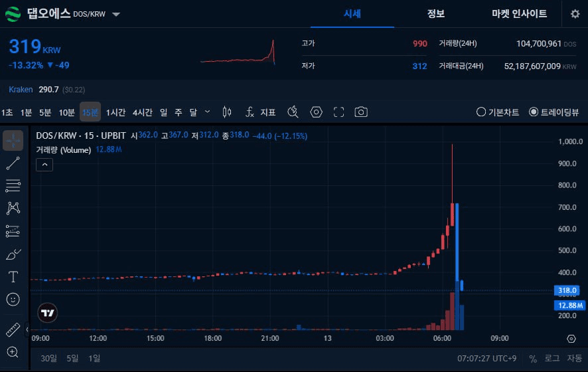The image size is (588, 372).
Task: Select the ruler measure tool
Action: pyautogui.click(x=13, y=329)
